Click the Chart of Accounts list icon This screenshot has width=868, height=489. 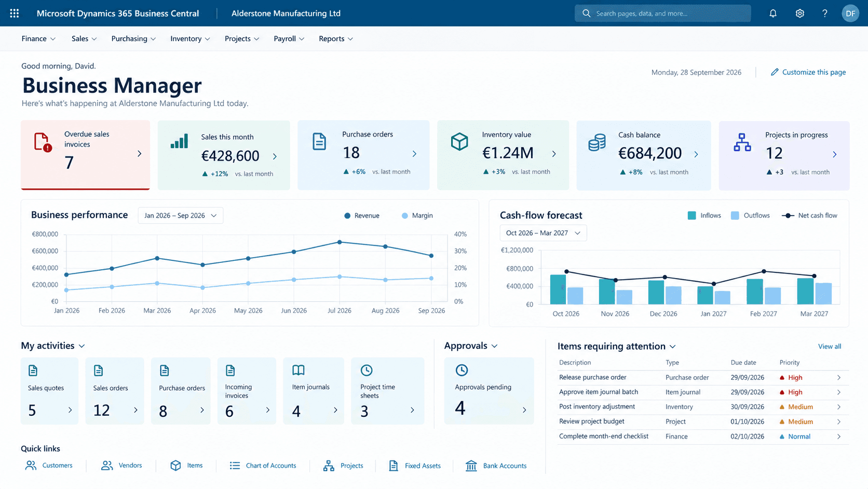[235, 466]
